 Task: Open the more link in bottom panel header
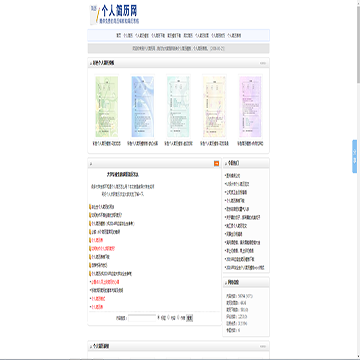263,346
